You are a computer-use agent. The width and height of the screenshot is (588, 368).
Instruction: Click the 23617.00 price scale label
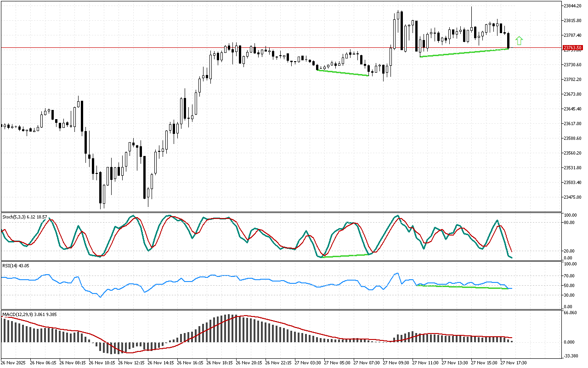tap(572, 124)
